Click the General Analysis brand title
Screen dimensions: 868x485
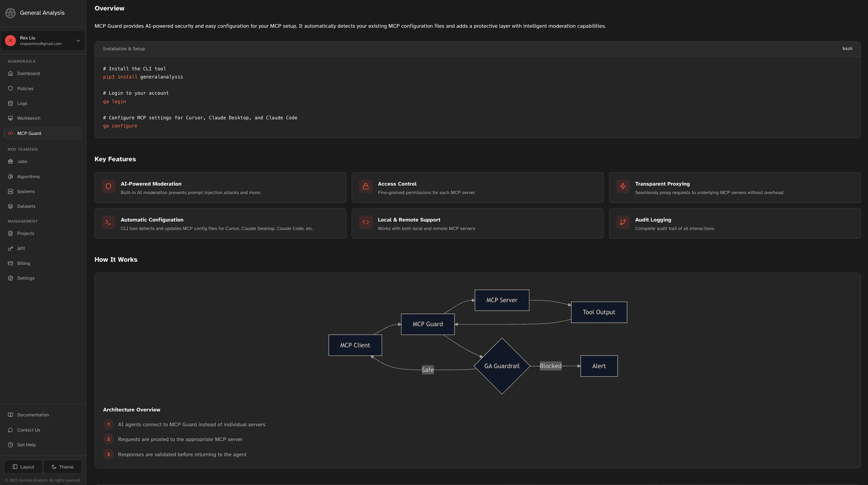point(42,13)
